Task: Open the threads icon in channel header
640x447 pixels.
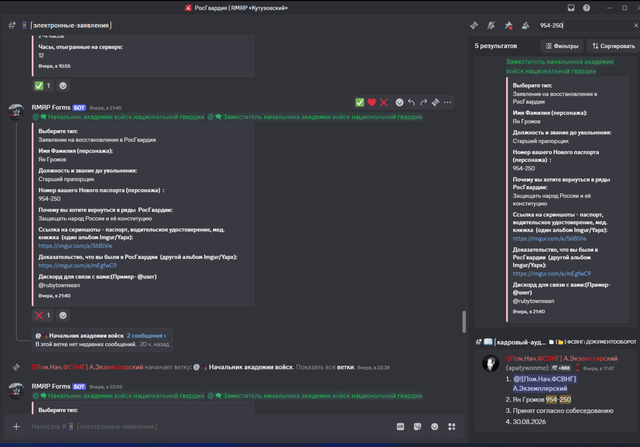Action: point(474,25)
